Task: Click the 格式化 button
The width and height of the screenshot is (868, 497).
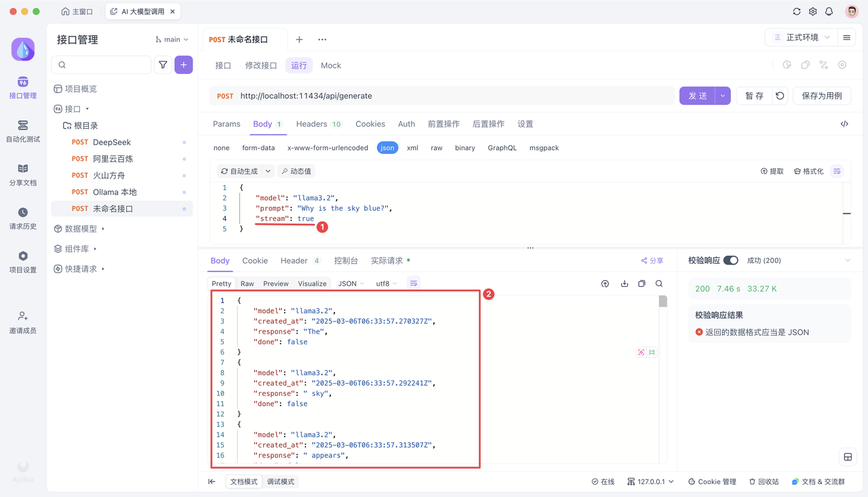Action: [x=808, y=172]
